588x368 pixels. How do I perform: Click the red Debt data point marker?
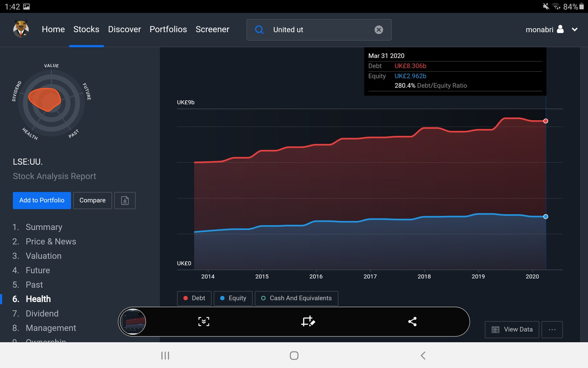click(546, 121)
